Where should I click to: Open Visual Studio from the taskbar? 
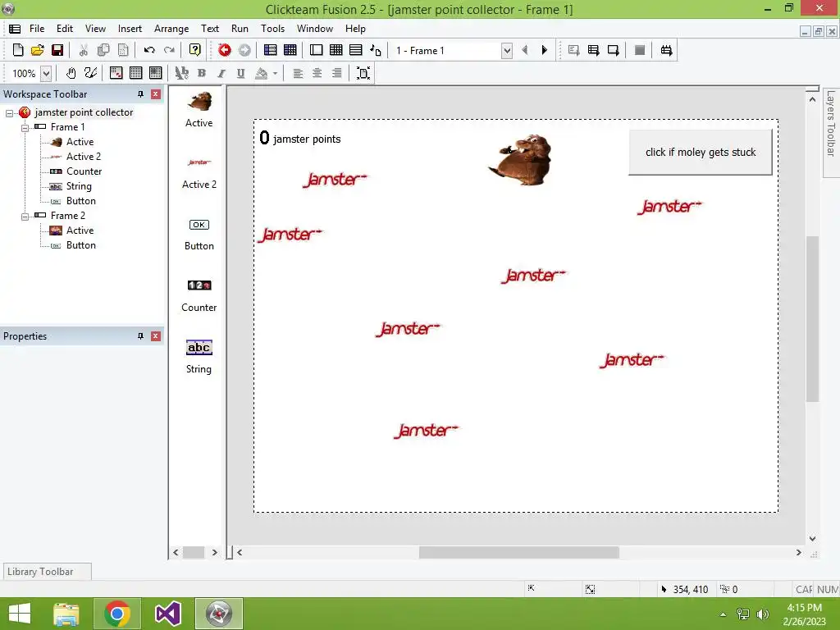167,614
